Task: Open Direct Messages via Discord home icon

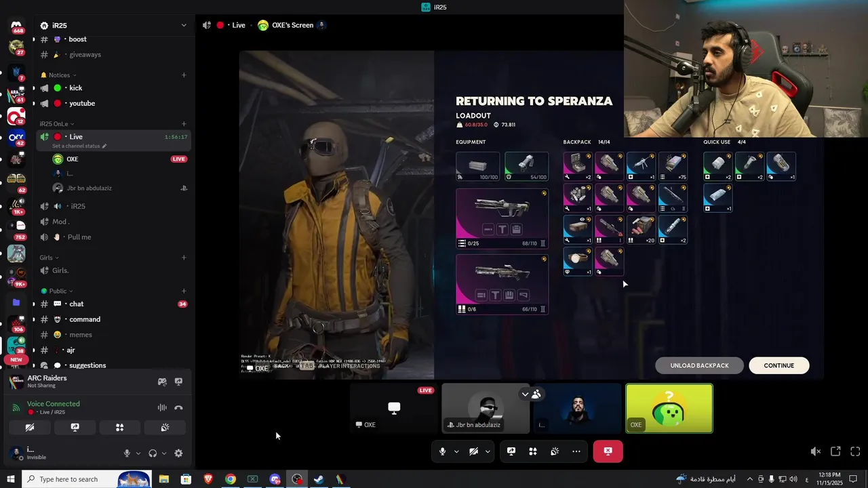Action: pyautogui.click(x=16, y=25)
